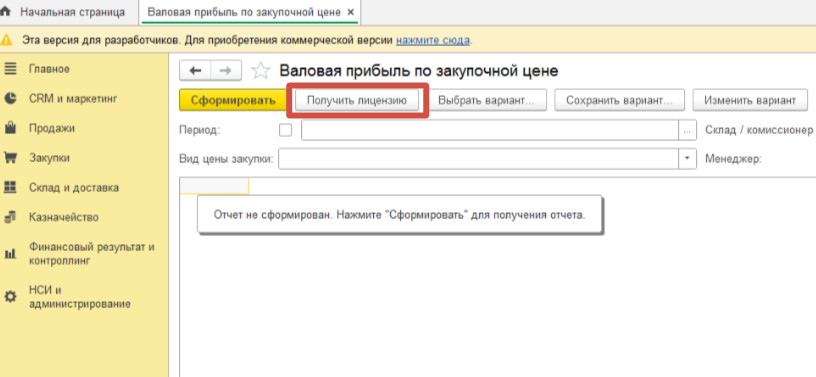The image size is (816, 377).
Task: Click the Выбрать вариант... button
Action: pyautogui.click(x=486, y=100)
